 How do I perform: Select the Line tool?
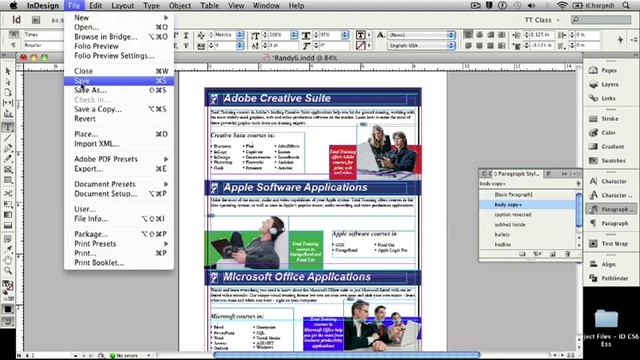8,138
